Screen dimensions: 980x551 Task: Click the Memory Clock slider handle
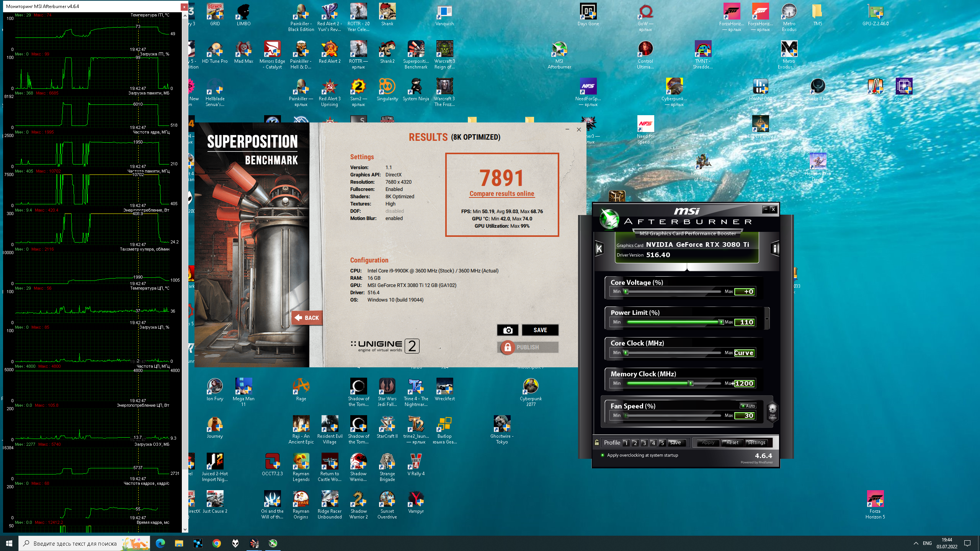coord(691,383)
